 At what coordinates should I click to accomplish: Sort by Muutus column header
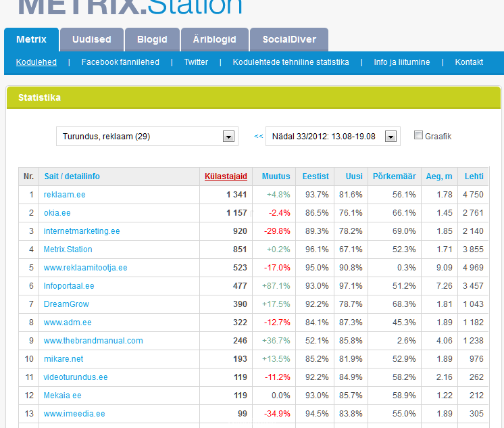276,176
